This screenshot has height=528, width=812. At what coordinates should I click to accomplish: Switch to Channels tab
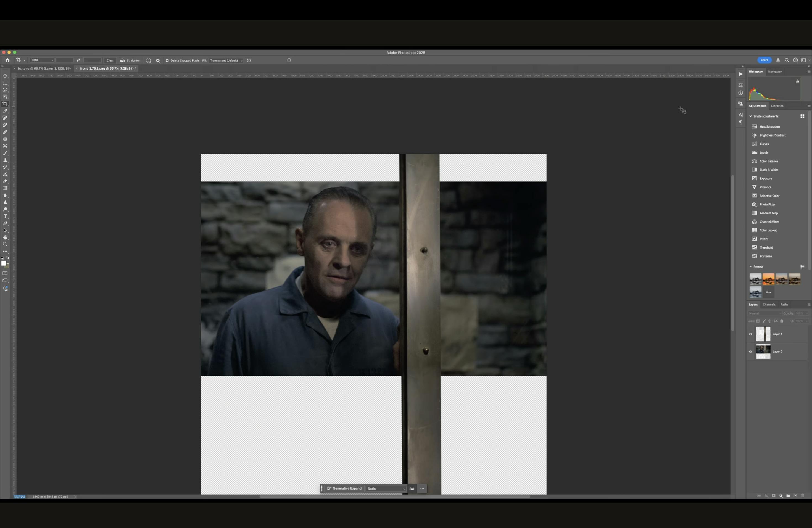point(769,305)
